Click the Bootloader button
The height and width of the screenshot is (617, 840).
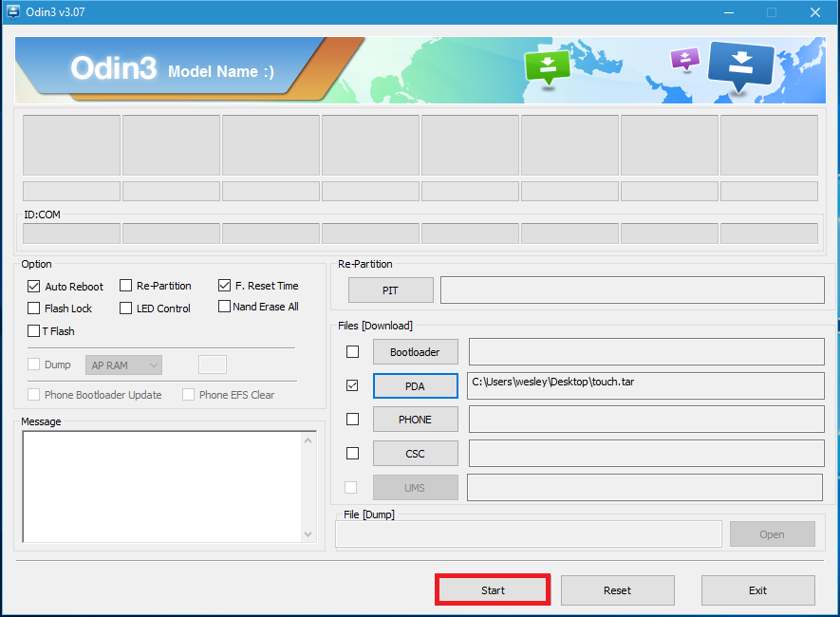pyautogui.click(x=415, y=352)
